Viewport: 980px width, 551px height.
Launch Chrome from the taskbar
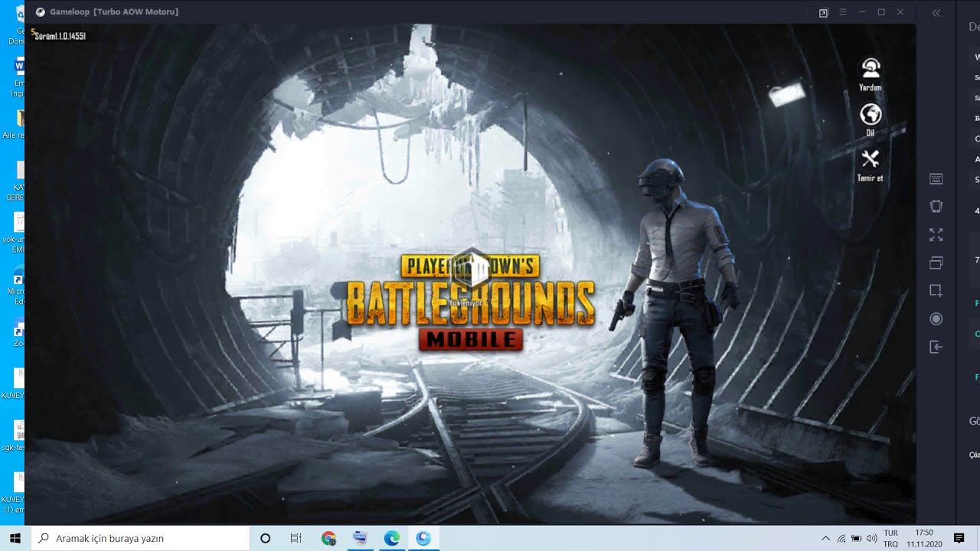[x=328, y=538]
